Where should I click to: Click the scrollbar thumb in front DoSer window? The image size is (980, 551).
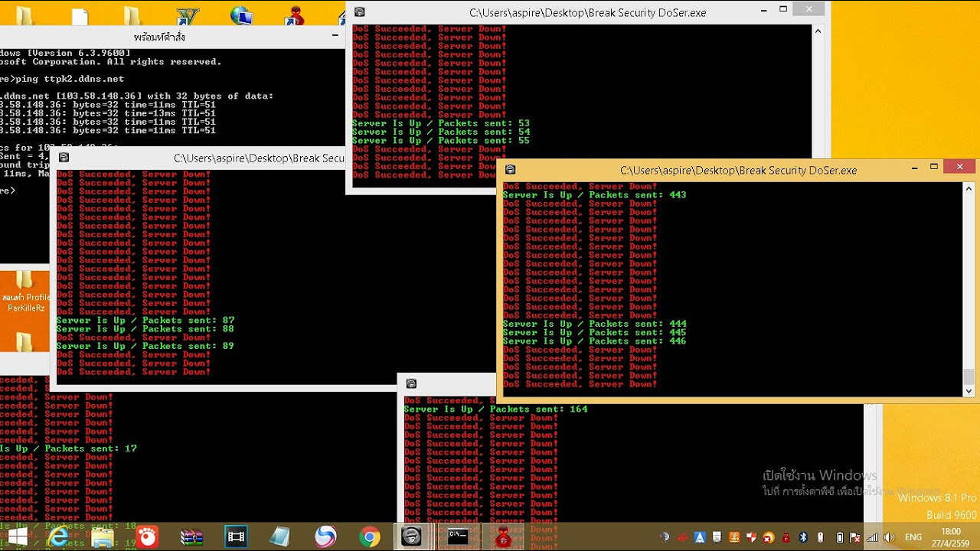[969, 377]
